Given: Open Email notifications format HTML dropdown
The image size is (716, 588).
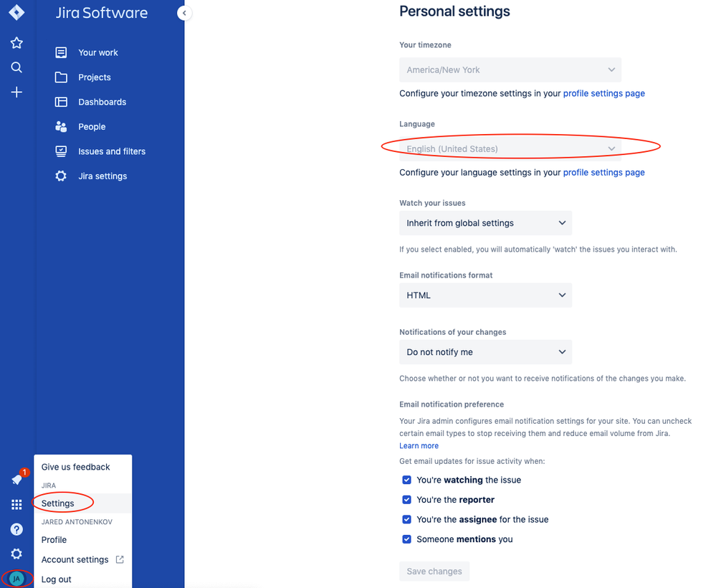Looking at the screenshot, I should click(x=485, y=295).
